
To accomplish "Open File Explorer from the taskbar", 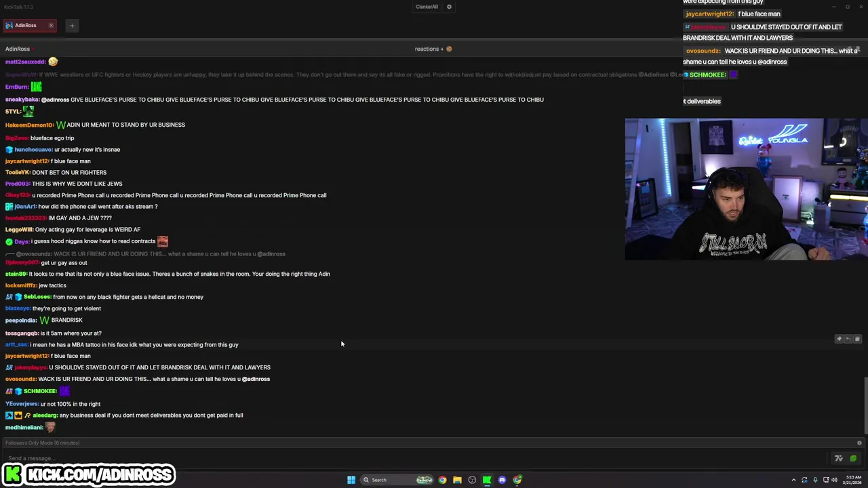I will click(x=457, y=480).
